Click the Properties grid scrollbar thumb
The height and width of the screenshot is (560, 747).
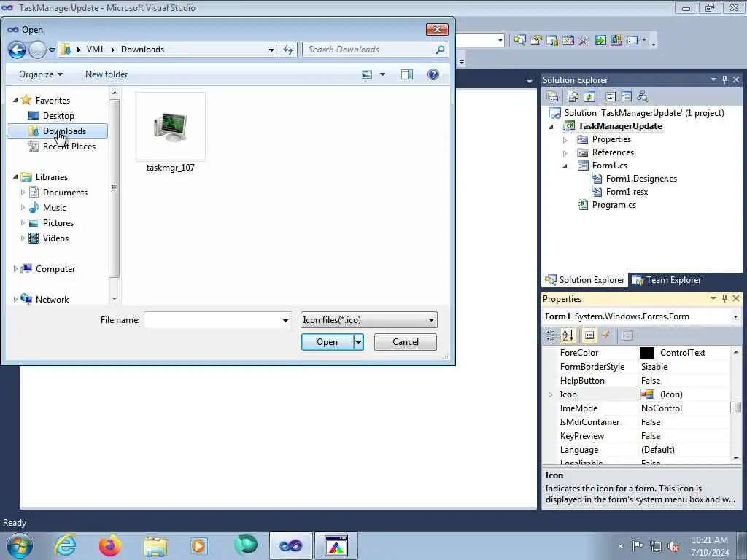736,408
